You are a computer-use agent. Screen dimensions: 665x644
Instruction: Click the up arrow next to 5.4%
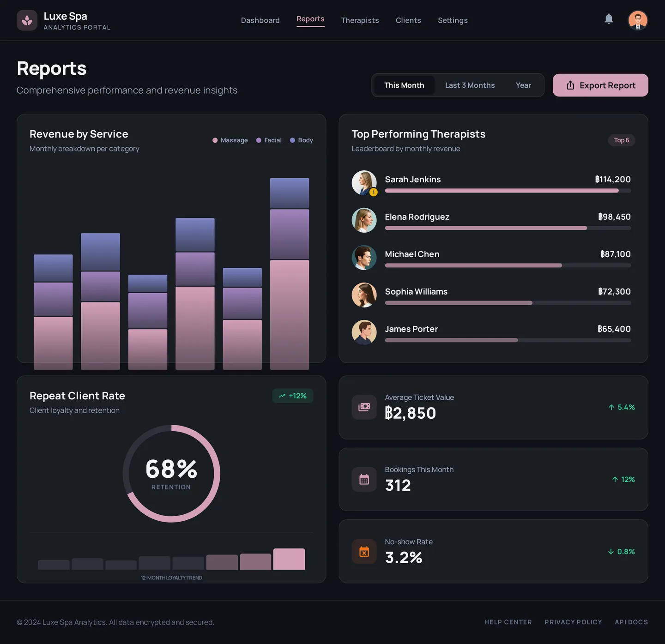coord(610,407)
